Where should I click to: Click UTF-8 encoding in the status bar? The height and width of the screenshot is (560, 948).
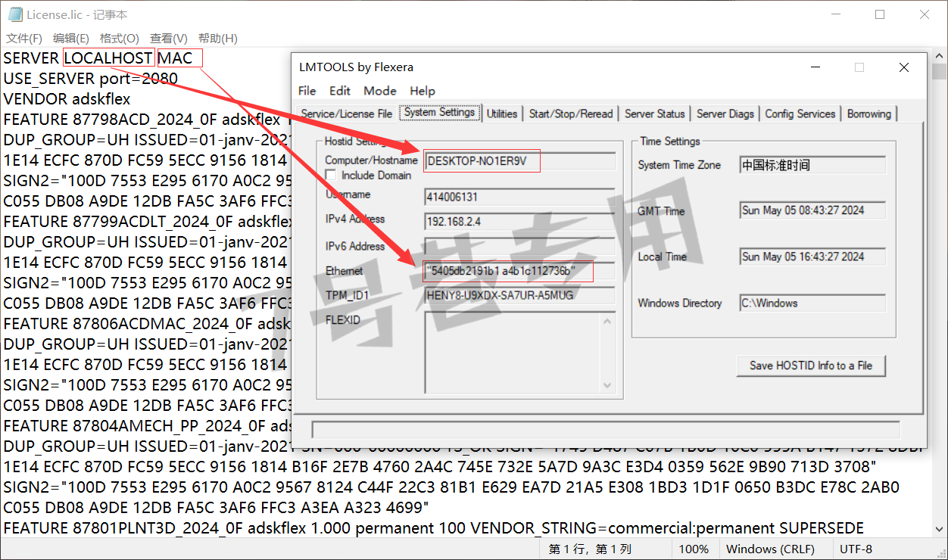pos(856,549)
